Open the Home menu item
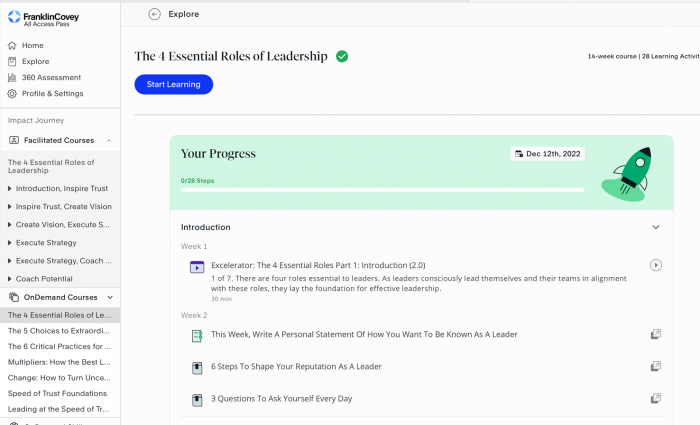Screen dimensions: 700x425 point(32,45)
